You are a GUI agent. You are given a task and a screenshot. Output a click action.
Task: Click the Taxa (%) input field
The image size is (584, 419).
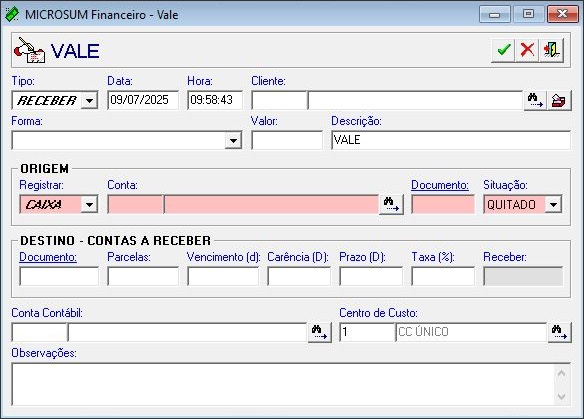(x=443, y=276)
